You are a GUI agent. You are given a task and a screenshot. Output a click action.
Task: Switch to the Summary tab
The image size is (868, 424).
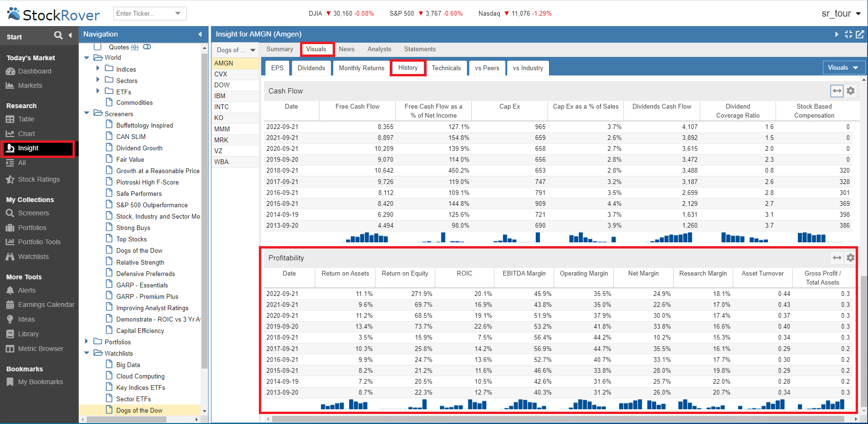point(280,49)
